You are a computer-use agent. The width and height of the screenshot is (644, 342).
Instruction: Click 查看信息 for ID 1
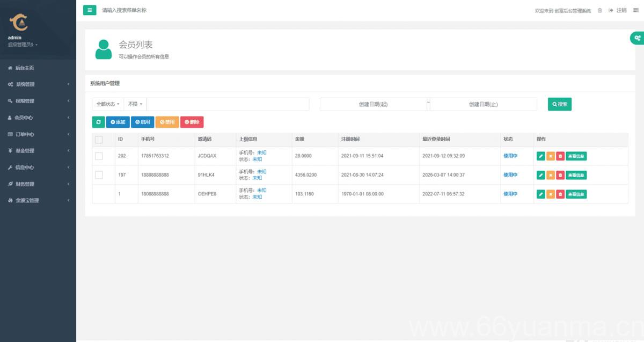(576, 194)
